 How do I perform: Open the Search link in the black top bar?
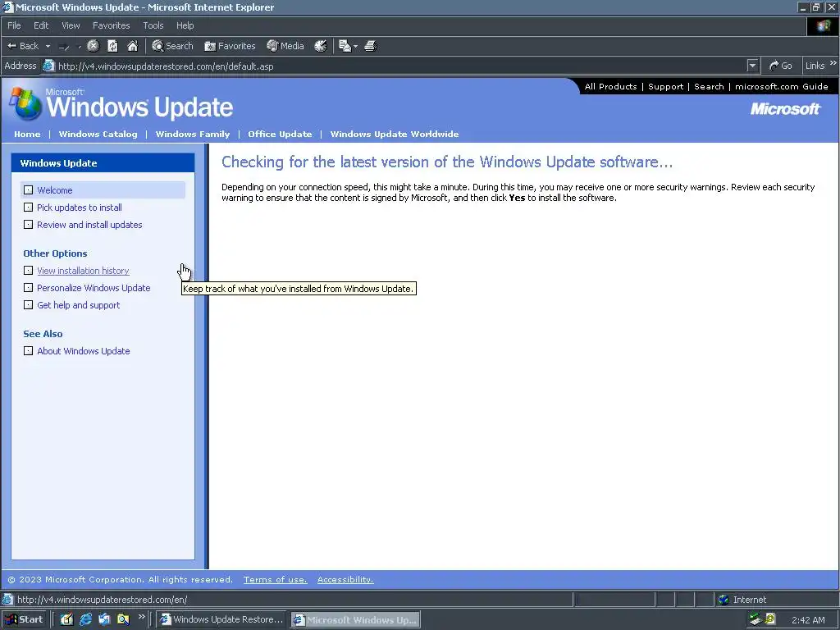709,86
